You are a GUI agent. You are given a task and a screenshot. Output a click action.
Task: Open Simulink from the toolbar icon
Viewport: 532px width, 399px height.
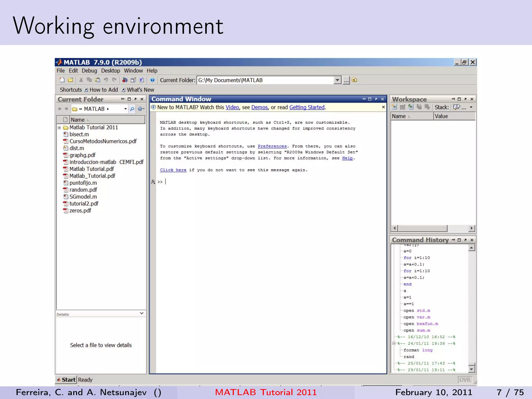pyautogui.click(x=125, y=80)
